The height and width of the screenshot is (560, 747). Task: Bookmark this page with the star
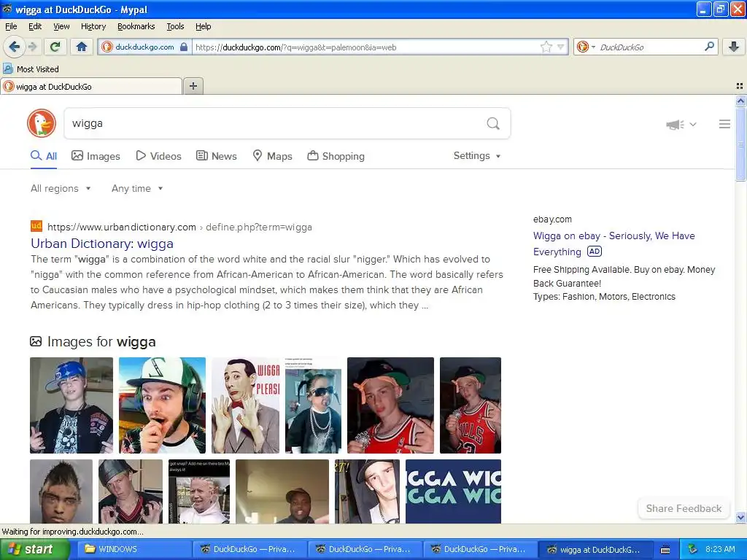(x=546, y=47)
